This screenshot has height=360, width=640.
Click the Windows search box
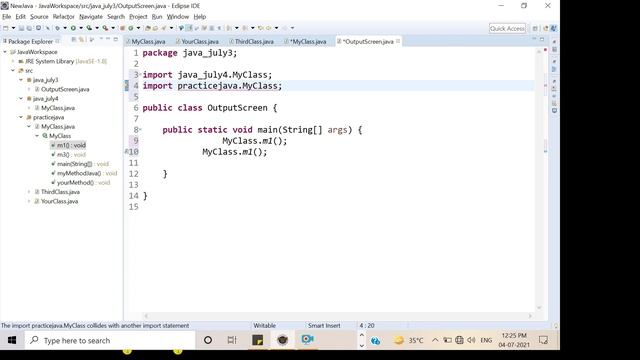(x=110, y=340)
